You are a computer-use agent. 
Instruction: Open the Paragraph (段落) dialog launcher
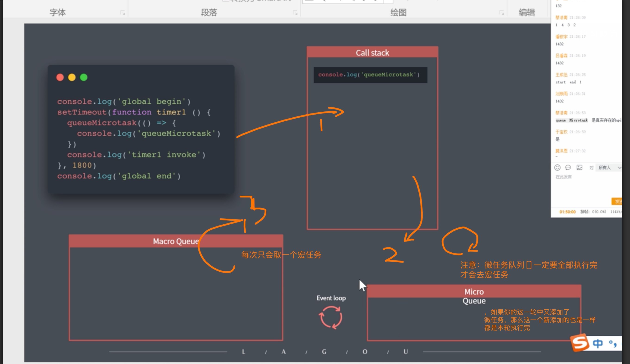[x=295, y=13]
